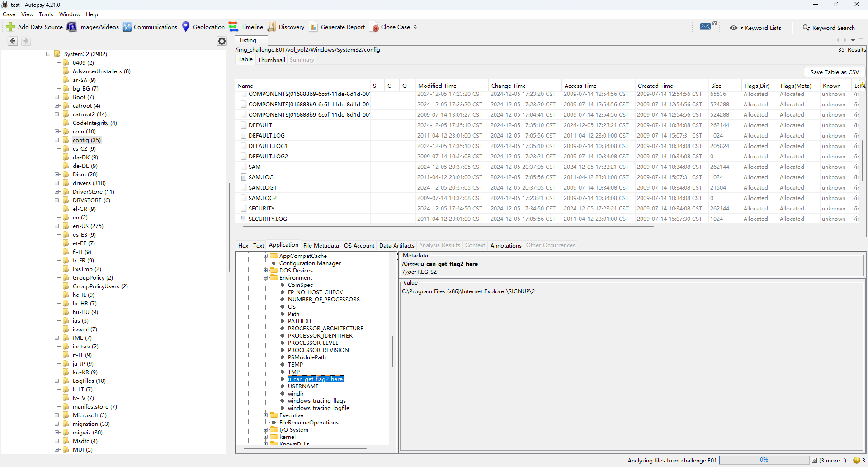Image resolution: width=868 pixels, height=467 pixels.
Task: Expand the LogFiles (10) folder node
Action: tap(57, 381)
